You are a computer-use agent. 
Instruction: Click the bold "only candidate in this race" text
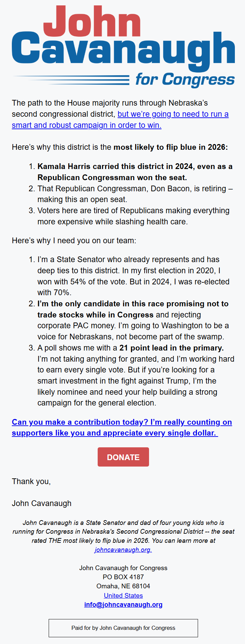(133, 309)
